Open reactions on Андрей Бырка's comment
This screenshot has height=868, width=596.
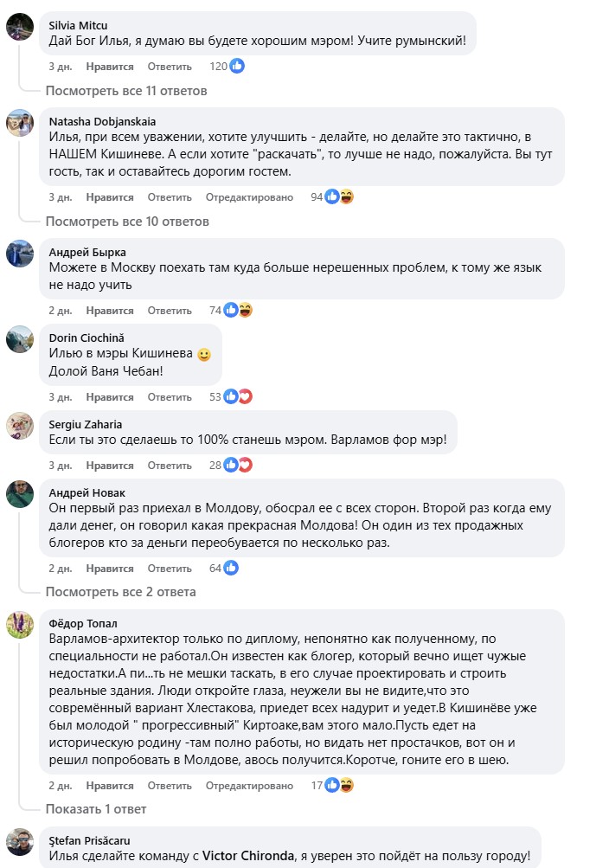click(237, 310)
